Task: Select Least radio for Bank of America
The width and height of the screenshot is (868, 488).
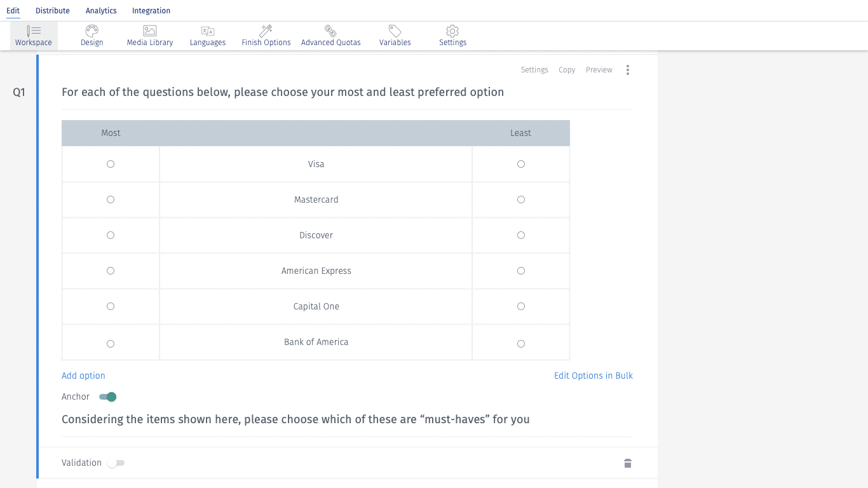Action: click(521, 344)
